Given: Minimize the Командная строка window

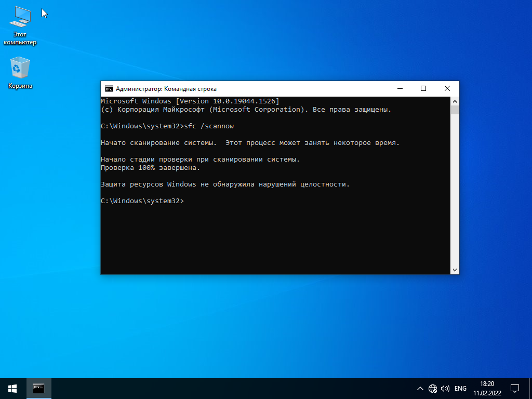Looking at the screenshot, I should [x=400, y=88].
